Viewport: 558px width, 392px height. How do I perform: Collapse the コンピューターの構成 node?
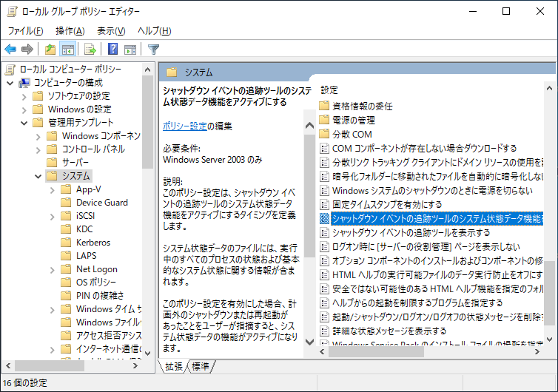tap(10, 84)
